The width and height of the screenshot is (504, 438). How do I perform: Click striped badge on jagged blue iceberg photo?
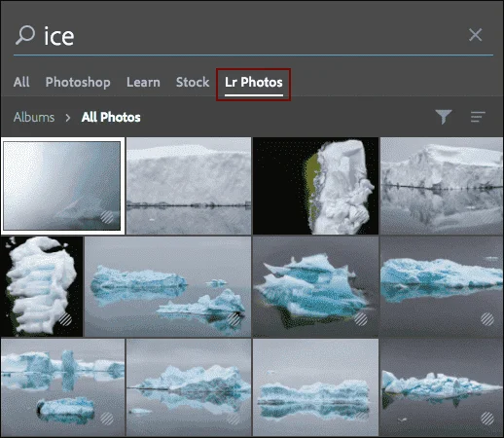click(x=361, y=319)
